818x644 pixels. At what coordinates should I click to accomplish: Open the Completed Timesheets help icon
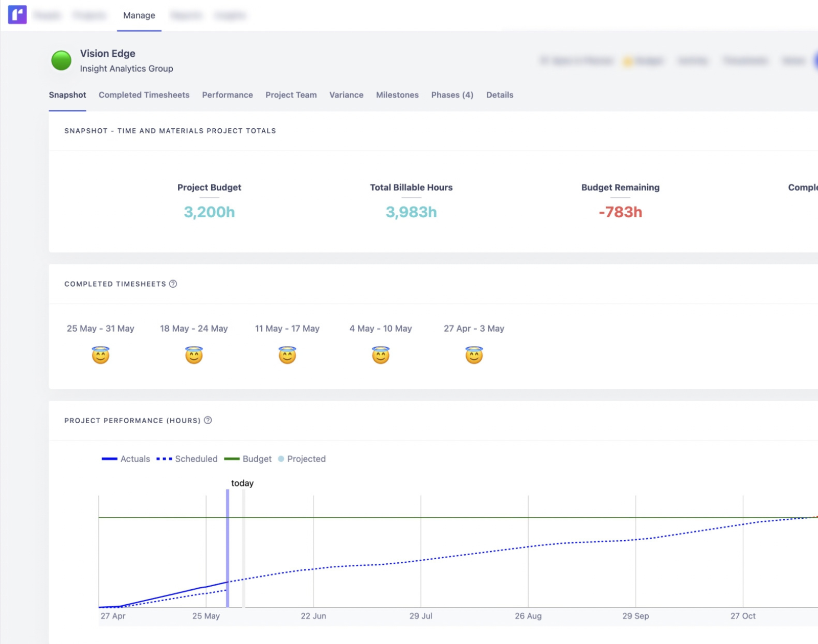173,284
